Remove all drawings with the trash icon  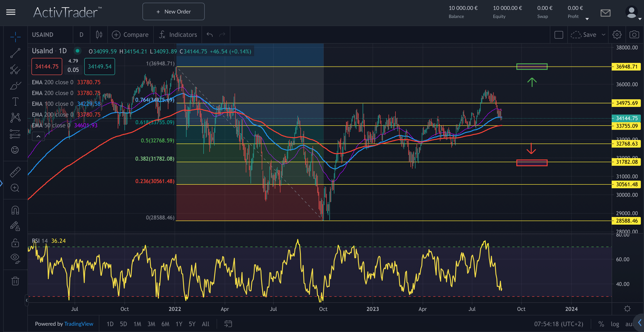click(15, 281)
